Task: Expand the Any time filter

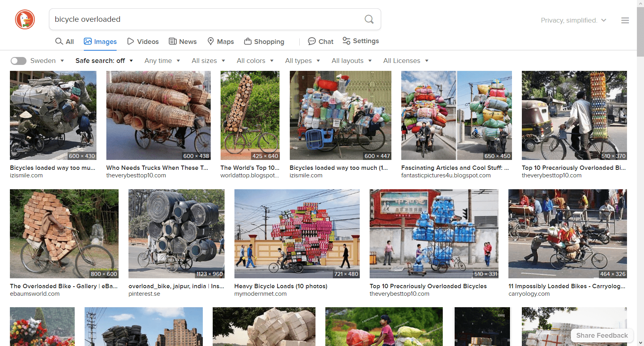Action: (162, 61)
